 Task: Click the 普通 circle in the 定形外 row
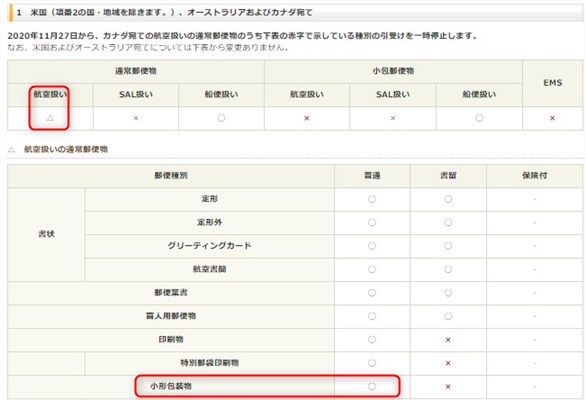(372, 222)
